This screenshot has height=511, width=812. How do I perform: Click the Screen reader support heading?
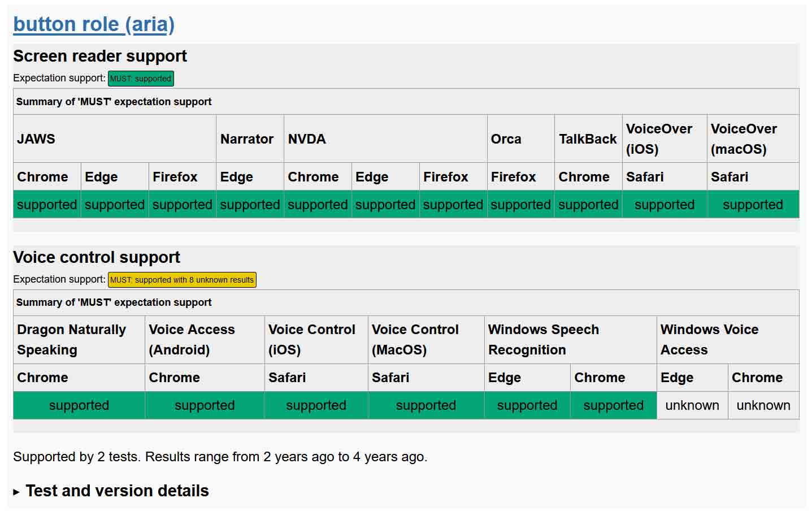tap(100, 56)
